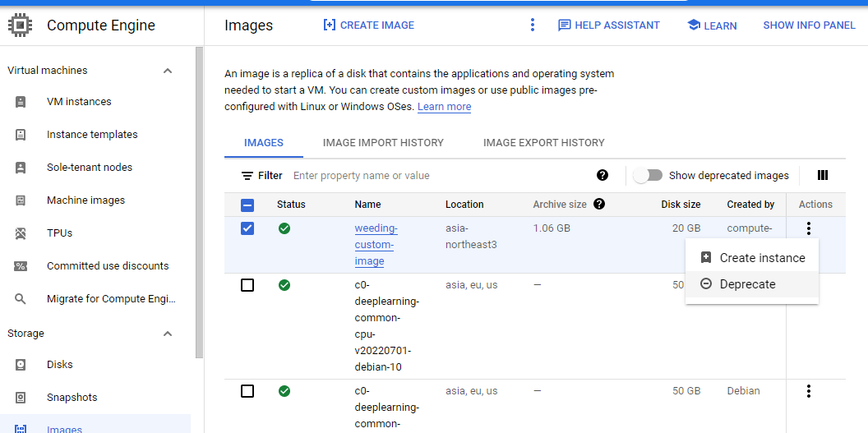Switch to the IMAGE IMPORT HISTORY tab
The image size is (868, 433).
pos(383,143)
